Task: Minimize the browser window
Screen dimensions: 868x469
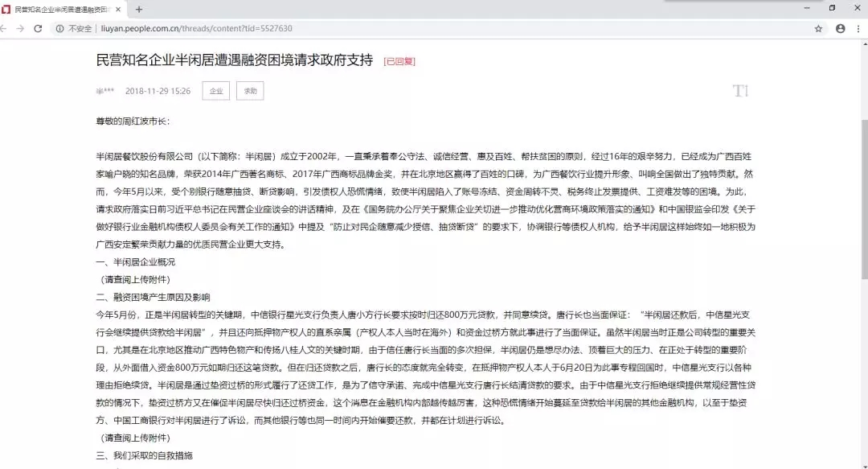Action: (807, 8)
